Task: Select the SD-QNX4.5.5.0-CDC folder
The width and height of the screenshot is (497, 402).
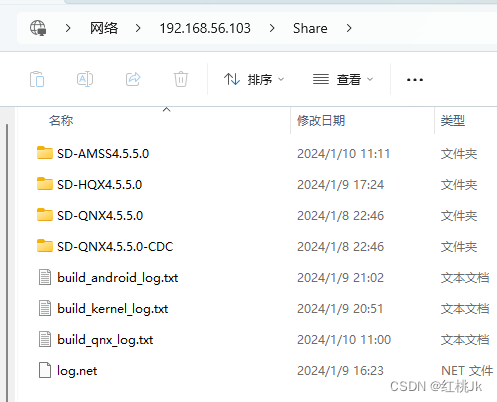Action: [x=115, y=246]
